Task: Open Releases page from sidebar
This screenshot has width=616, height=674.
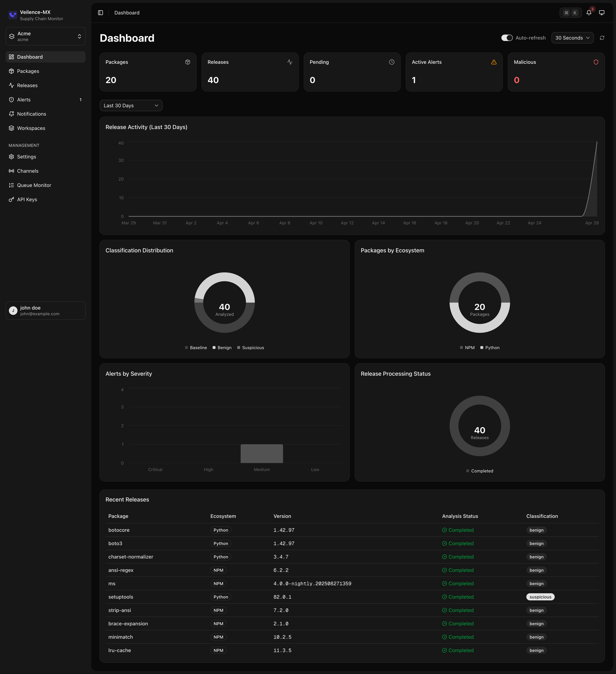Action: [45, 86]
